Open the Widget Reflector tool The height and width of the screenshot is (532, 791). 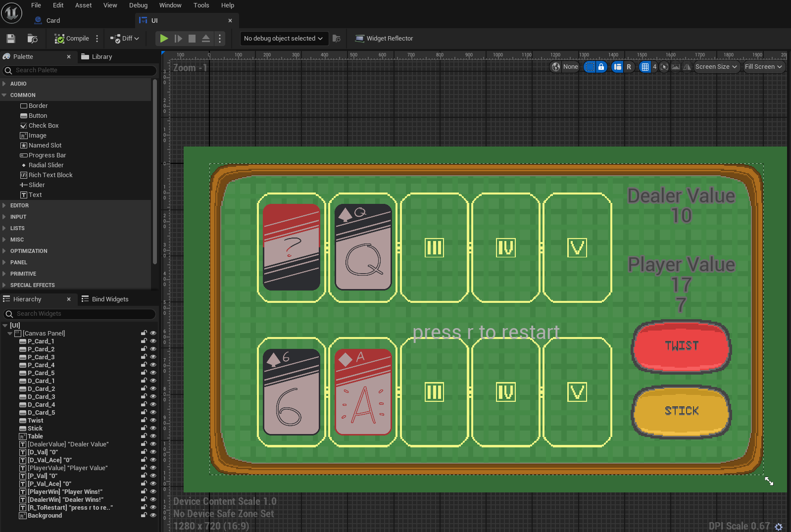click(x=384, y=39)
